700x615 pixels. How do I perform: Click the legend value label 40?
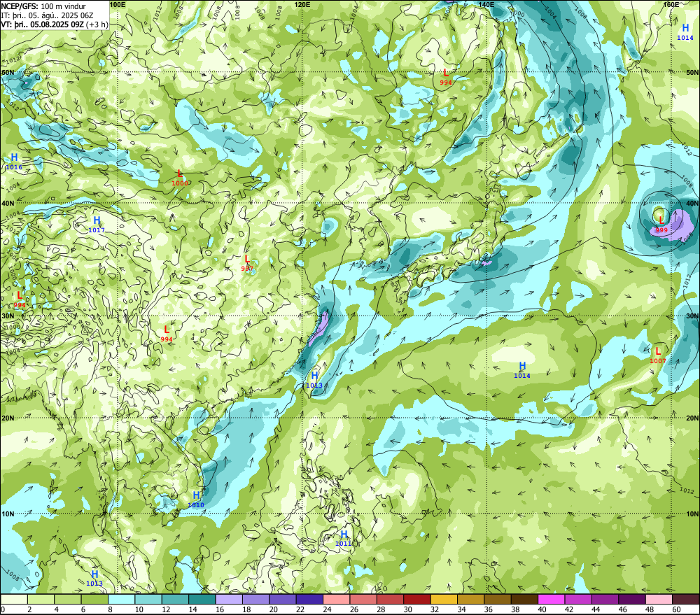point(542,609)
